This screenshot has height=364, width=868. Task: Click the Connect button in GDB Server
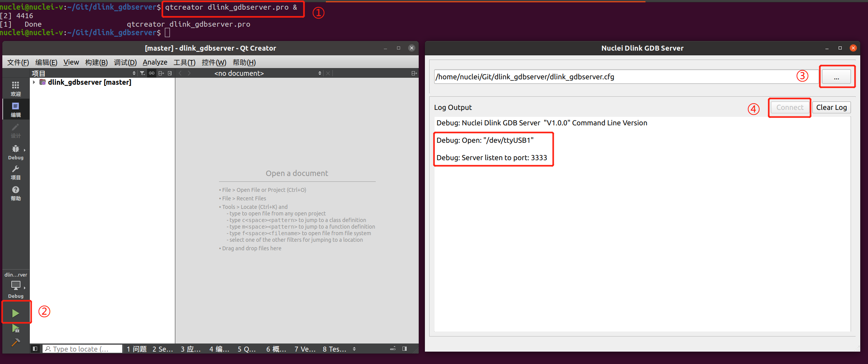pos(790,108)
